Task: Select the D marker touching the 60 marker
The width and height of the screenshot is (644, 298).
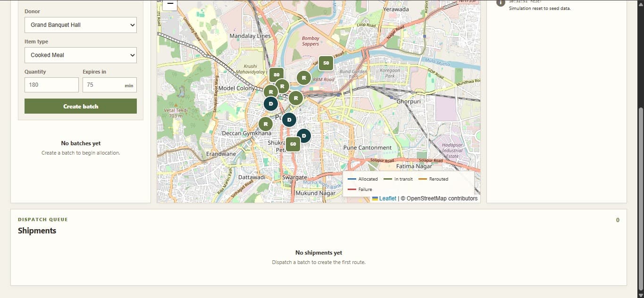Action: point(304,136)
